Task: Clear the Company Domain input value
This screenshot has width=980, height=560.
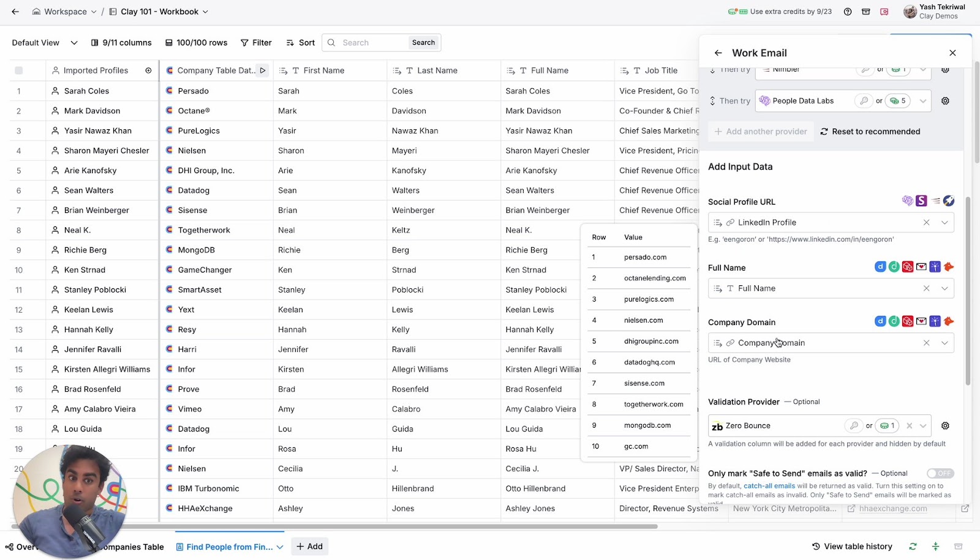Action: pos(927,343)
